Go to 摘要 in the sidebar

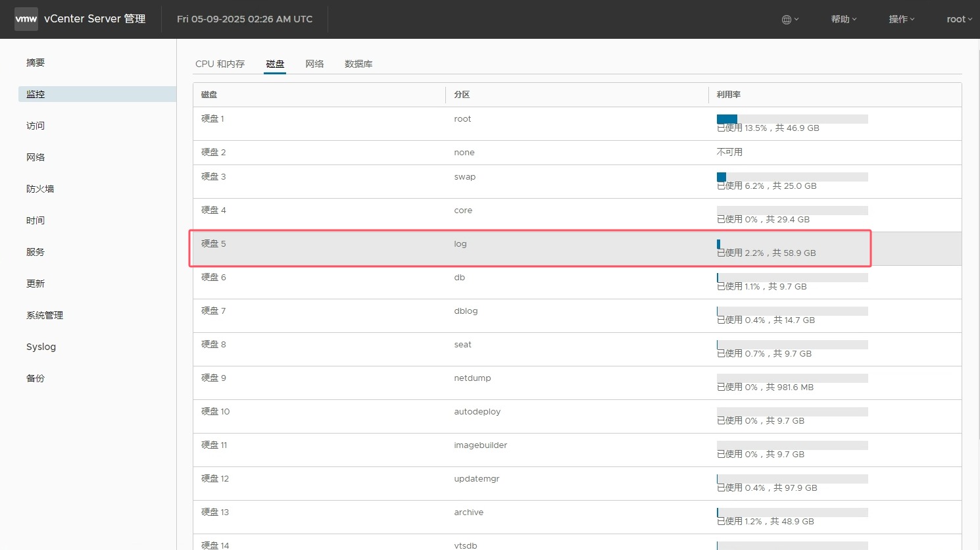[36, 63]
